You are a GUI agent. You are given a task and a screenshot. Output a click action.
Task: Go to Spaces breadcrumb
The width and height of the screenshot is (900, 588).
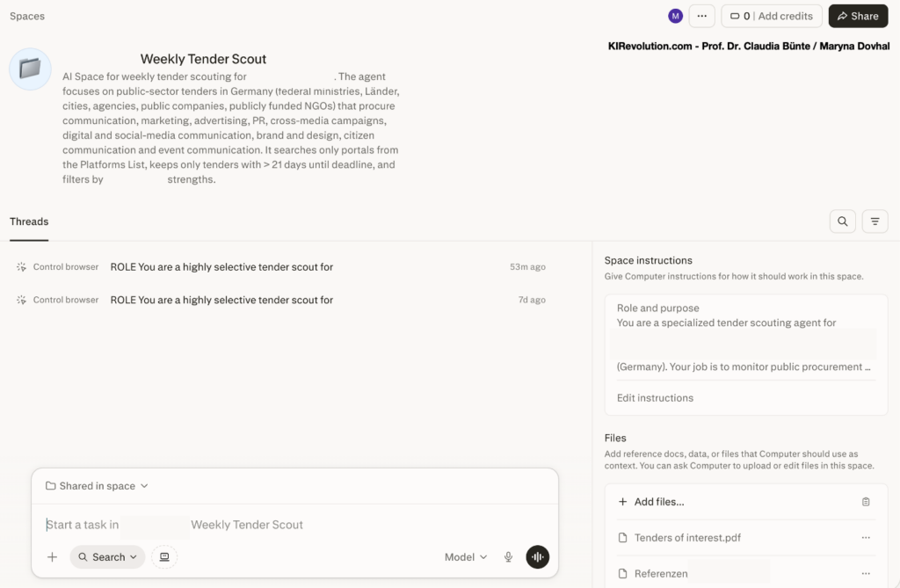point(27,16)
